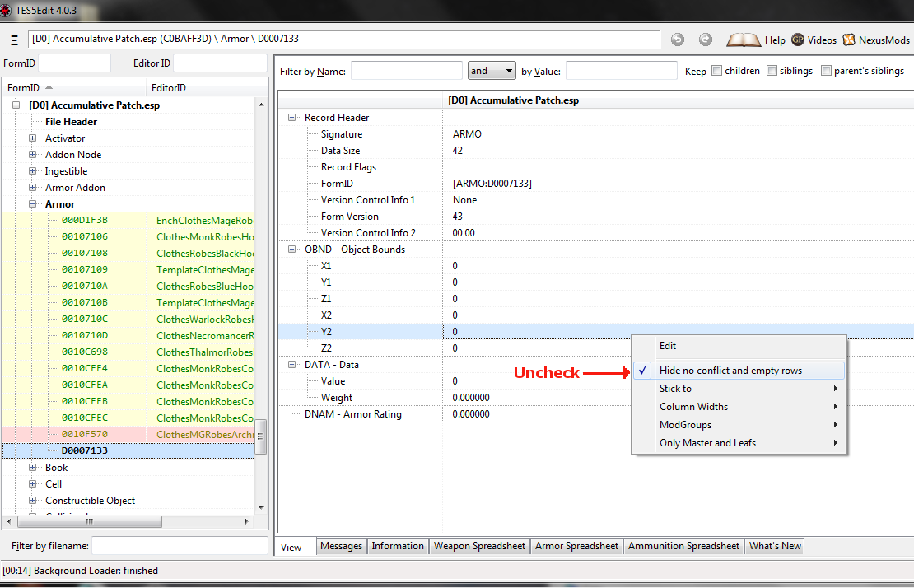This screenshot has width=914, height=588.
Task: Click the back navigation arrow icon
Action: pyautogui.click(x=677, y=39)
